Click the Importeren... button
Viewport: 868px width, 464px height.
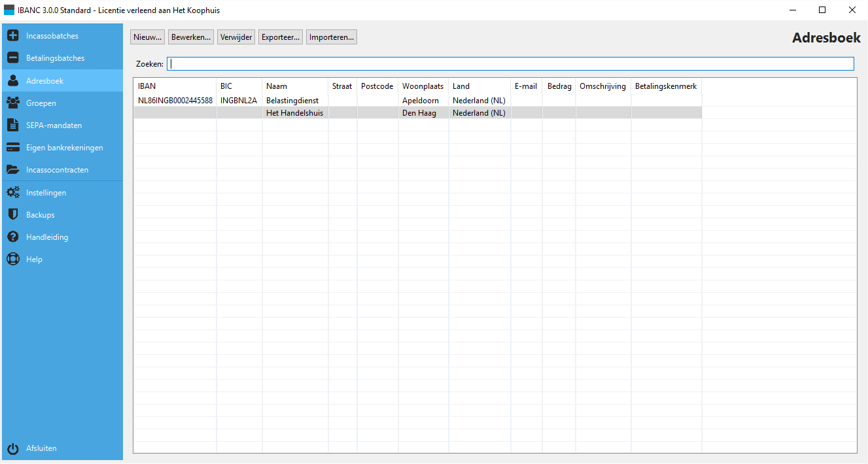click(x=332, y=37)
